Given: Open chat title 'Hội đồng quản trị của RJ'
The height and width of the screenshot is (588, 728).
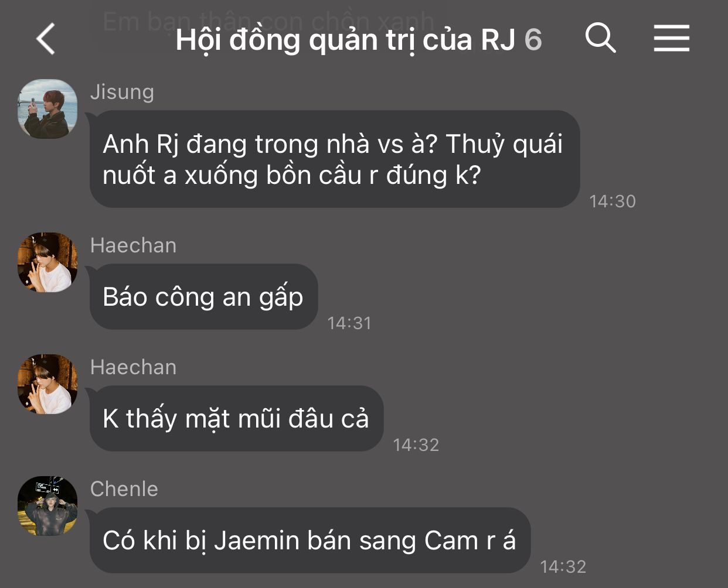Looking at the screenshot, I should (345, 40).
